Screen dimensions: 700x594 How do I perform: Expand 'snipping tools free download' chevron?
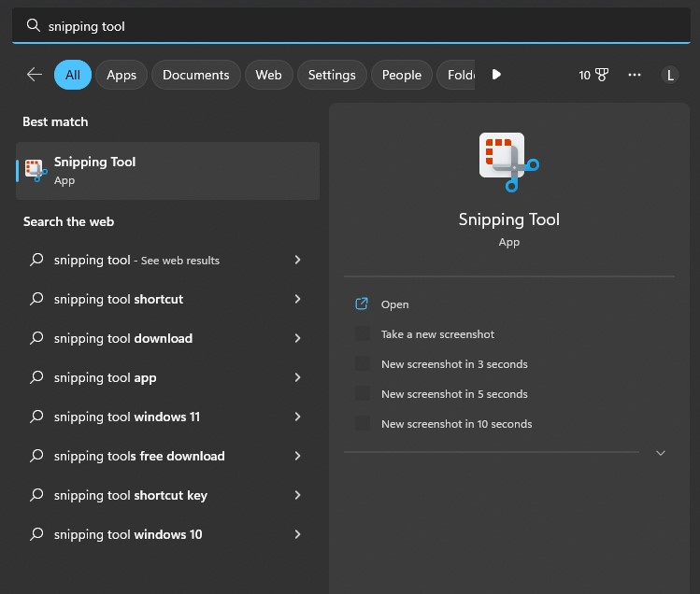pyautogui.click(x=298, y=456)
